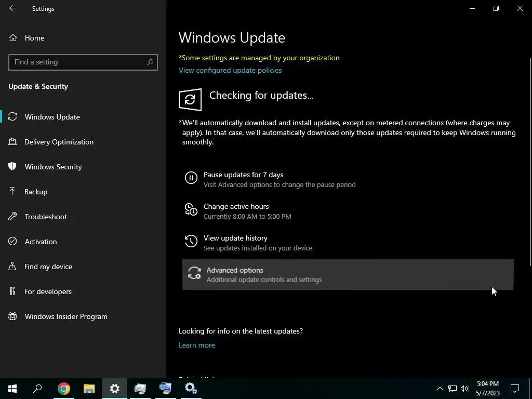Click the text 'Currently 8:00 AM to 5:00 PM'
This screenshot has width=532, height=399.
pos(247,217)
